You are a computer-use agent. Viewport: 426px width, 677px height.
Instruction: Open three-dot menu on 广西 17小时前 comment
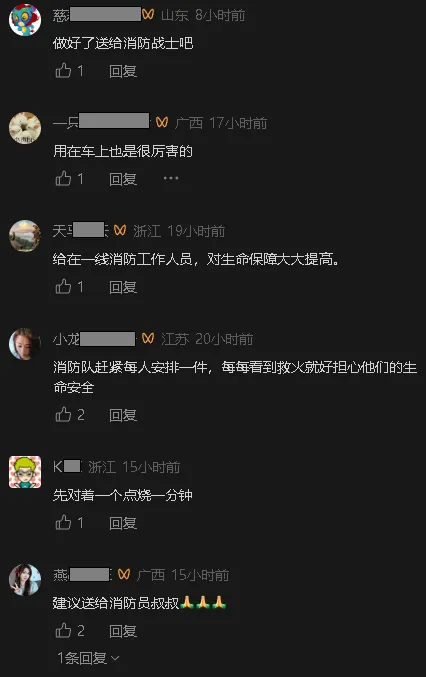pyautogui.click(x=171, y=178)
